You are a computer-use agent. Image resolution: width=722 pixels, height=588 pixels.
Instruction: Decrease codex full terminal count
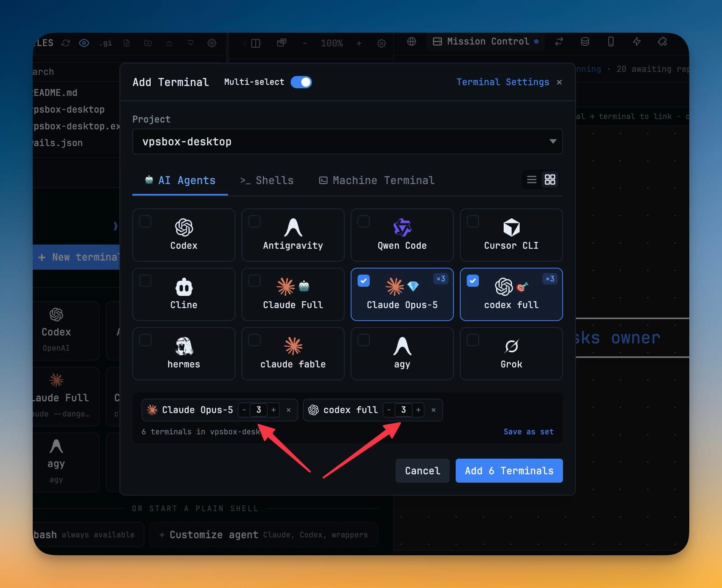point(389,410)
